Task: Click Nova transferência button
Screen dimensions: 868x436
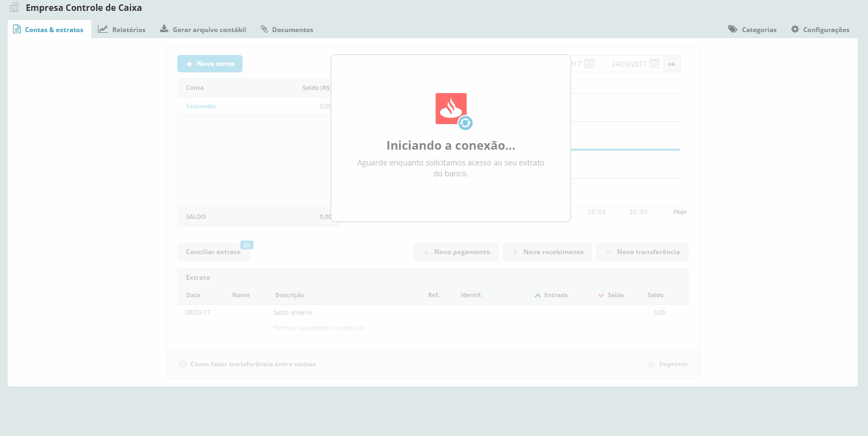Action: point(642,252)
